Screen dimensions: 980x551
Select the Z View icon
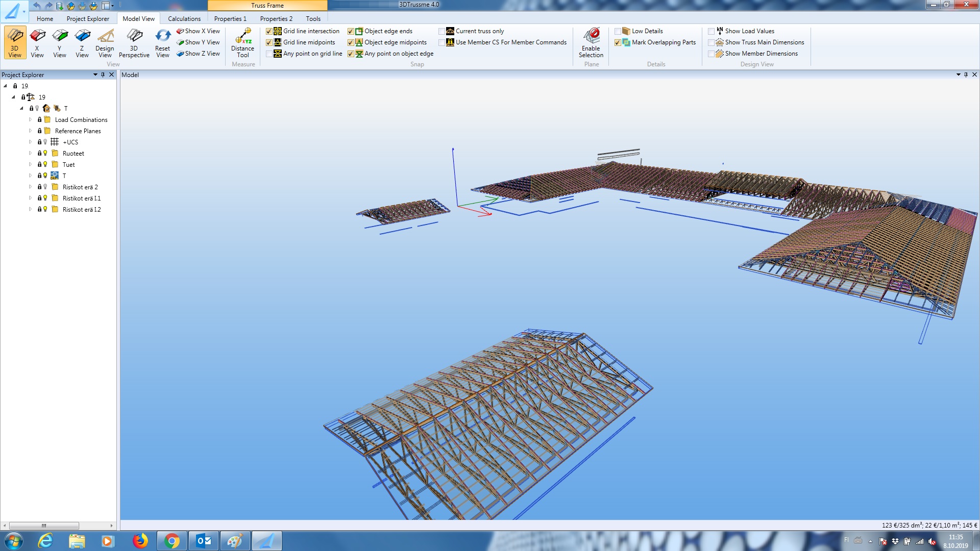point(82,42)
